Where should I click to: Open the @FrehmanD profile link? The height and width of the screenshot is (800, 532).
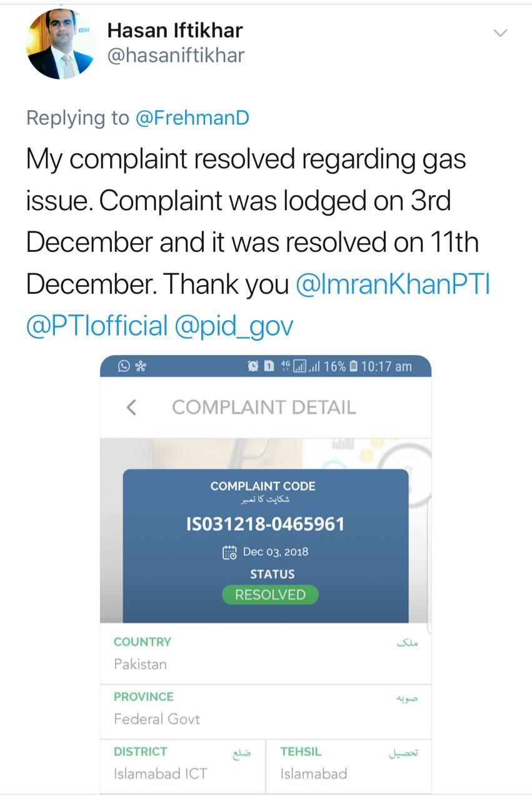click(x=192, y=118)
